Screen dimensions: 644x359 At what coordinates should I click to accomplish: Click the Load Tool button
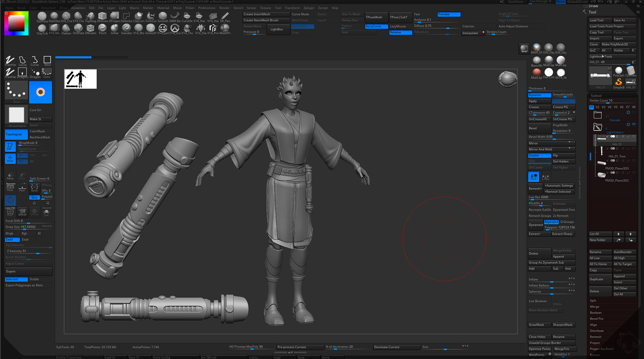(600, 20)
